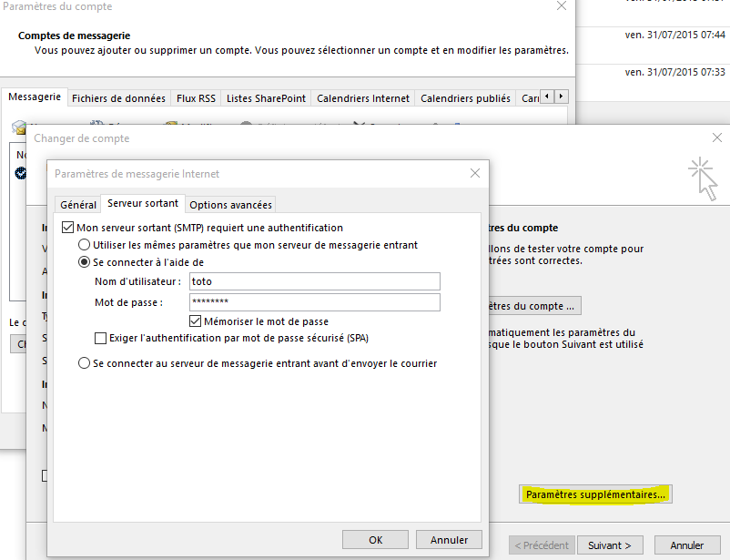Select the Calendriers Internet tab
Image resolution: width=730 pixels, height=560 pixels.
coord(363,98)
